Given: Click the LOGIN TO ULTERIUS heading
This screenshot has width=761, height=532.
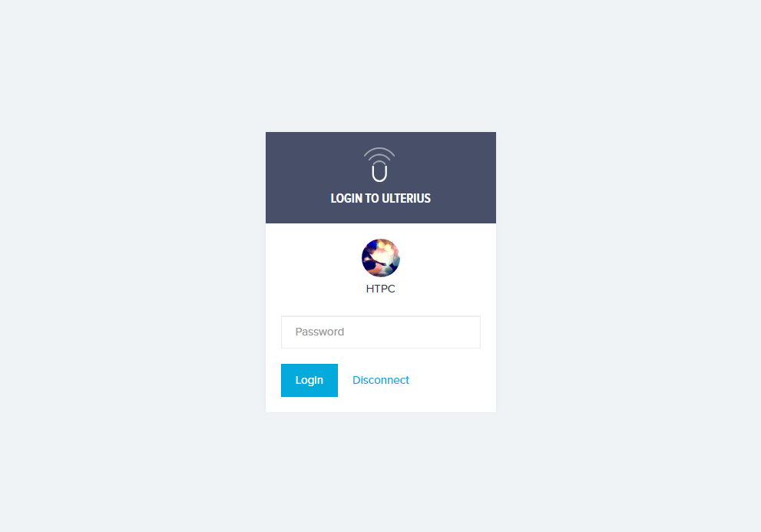Looking at the screenshot, I should (381, 199).
